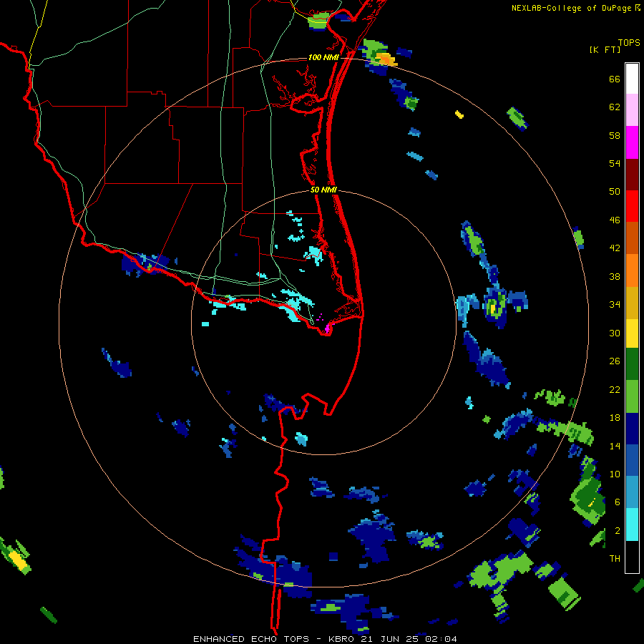Viewport: 644px width, 644px height.
Task: Click the "[K FT]" units label
Action: click(605, 50)
